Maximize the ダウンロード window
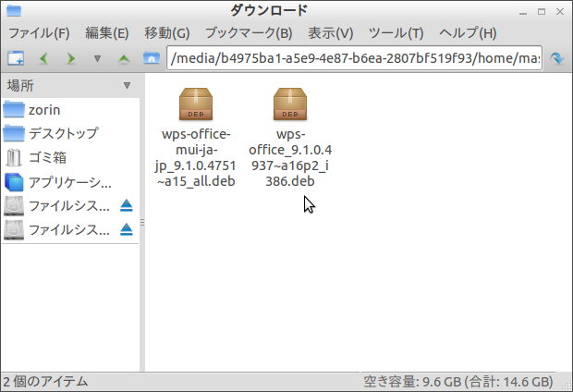The width and height of the screenshot is (573, 392). [x=542, y=12]
